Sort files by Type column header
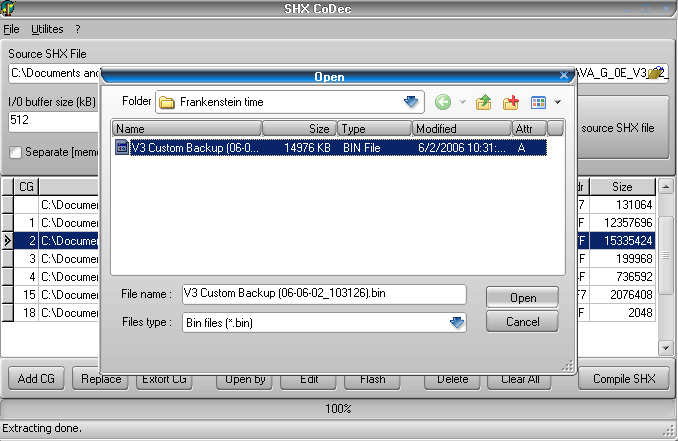 pos(374,128)
